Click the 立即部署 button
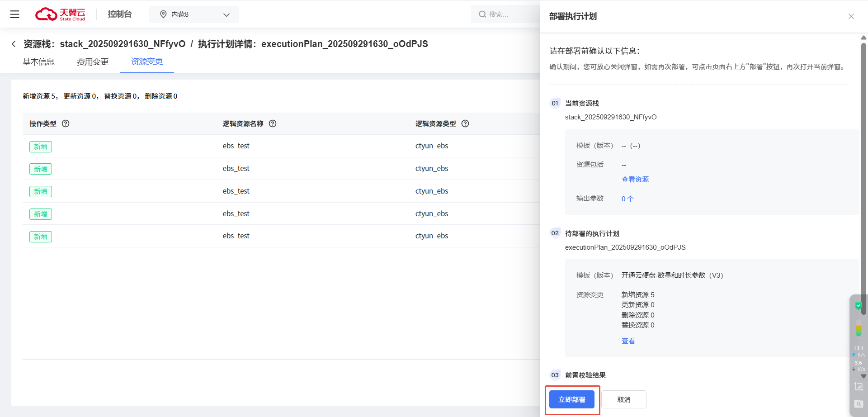The width and height of the screenshot is (868, 417). (571, 399)
